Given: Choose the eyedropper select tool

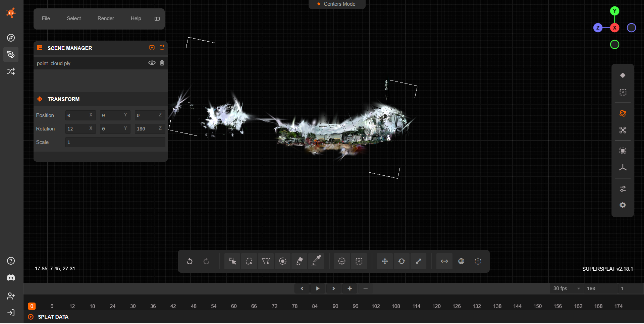Looking at the screenshot, I should pyautogui.click(x=316, y=261).
